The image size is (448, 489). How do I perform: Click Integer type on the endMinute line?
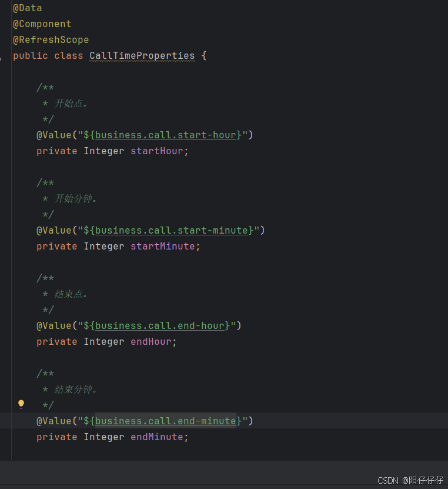point(104,437)
